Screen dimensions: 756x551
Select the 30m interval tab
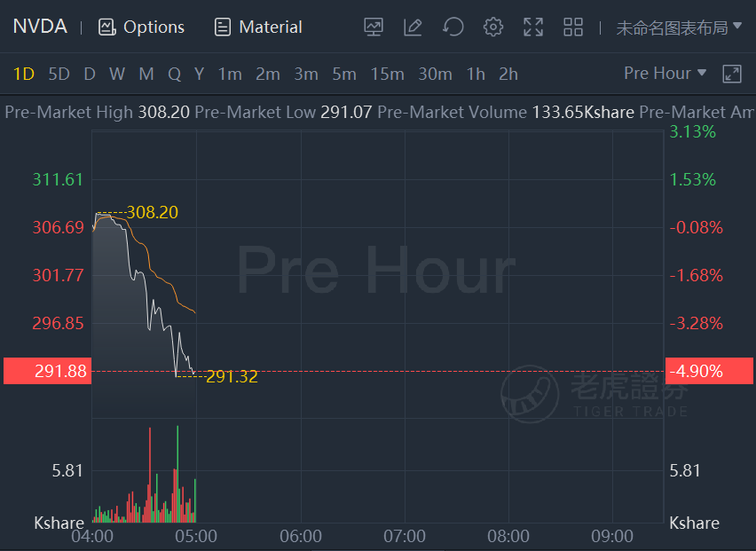(435, 75)
